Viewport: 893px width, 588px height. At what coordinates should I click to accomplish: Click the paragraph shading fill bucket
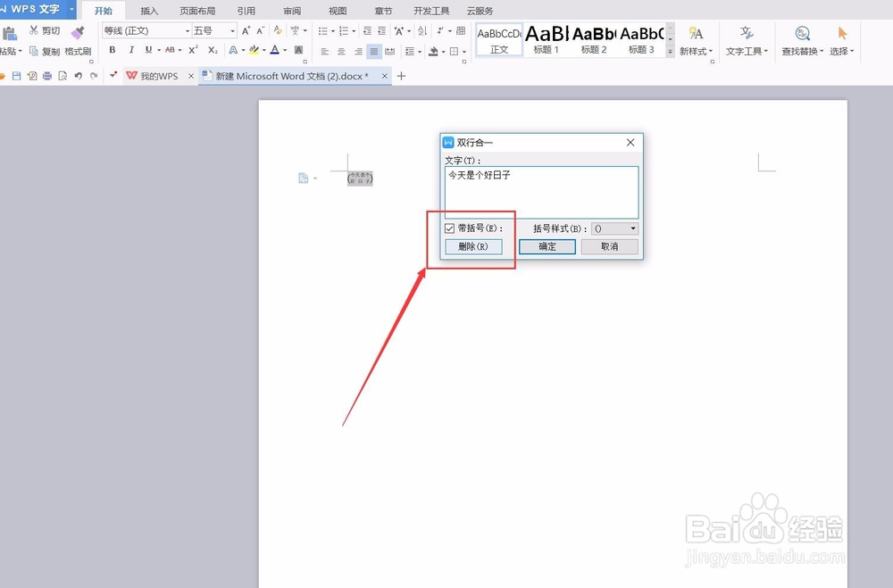pos(433,51)
